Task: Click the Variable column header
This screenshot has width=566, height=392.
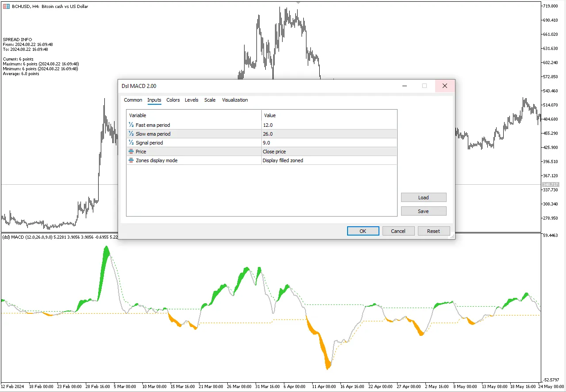Action: pyautogui.click(x=194, y=115)
